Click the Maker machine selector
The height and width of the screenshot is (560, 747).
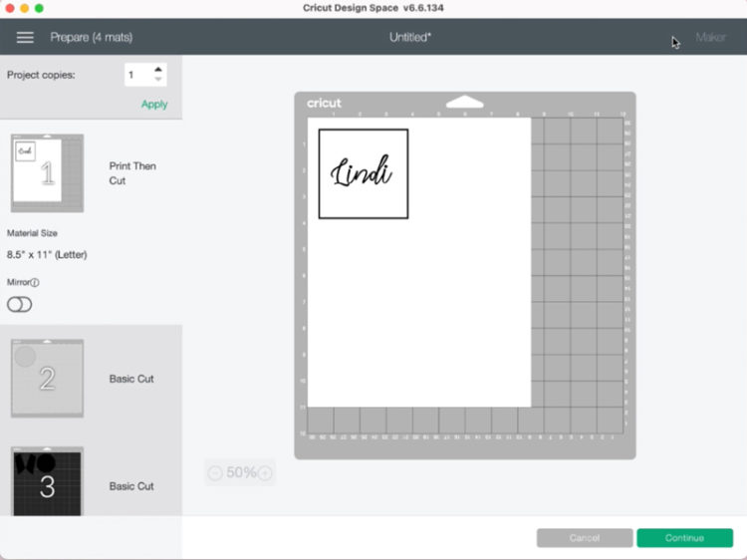(710, 37)
